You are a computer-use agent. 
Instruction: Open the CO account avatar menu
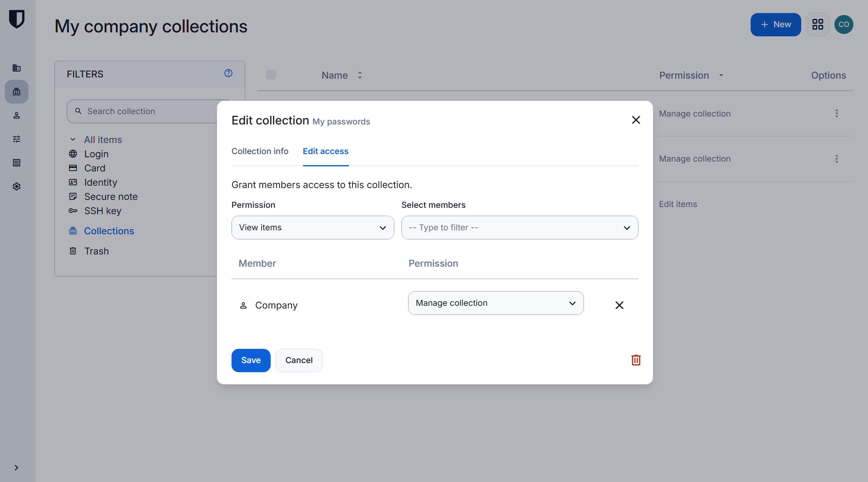(x=844, y=24)
